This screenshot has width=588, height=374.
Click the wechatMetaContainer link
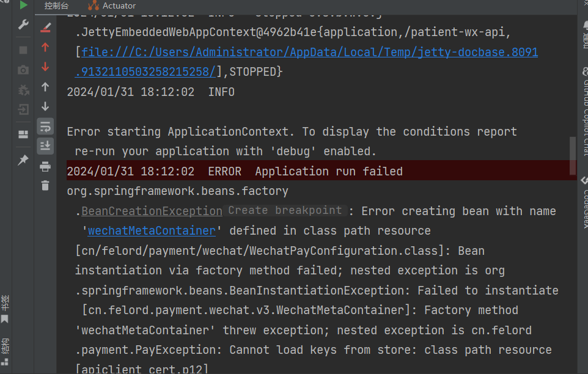pos(152,231)
